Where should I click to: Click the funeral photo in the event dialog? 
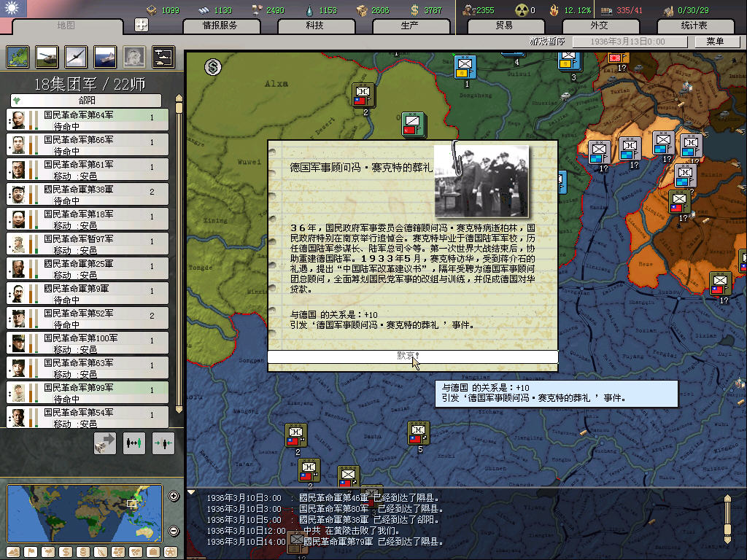(481, 182)
